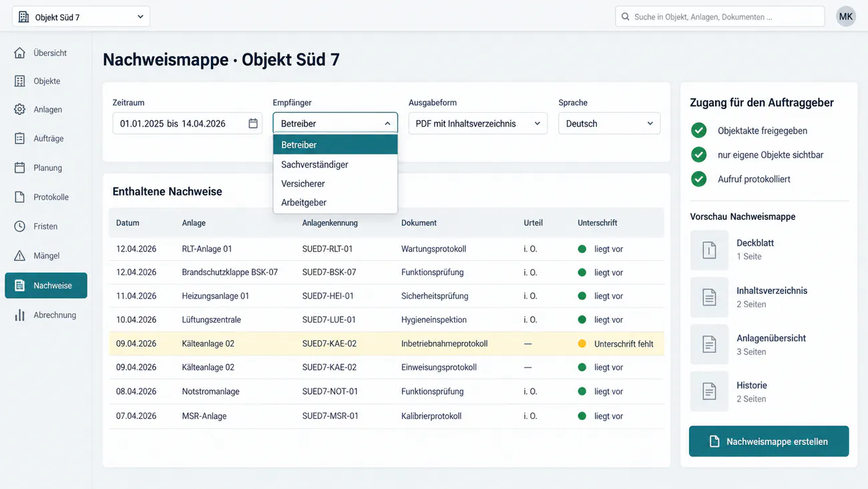
Task: Focus the global search field
Action: [x=720, y=17]
